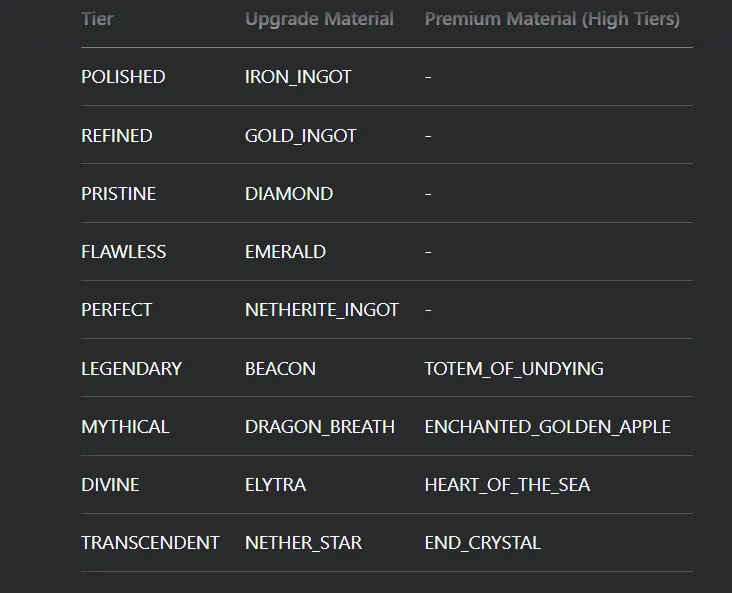This screenshot has height=593, width=732.
Task: Select GOLD_INGOT in the table
Action: tap(301, 135)
